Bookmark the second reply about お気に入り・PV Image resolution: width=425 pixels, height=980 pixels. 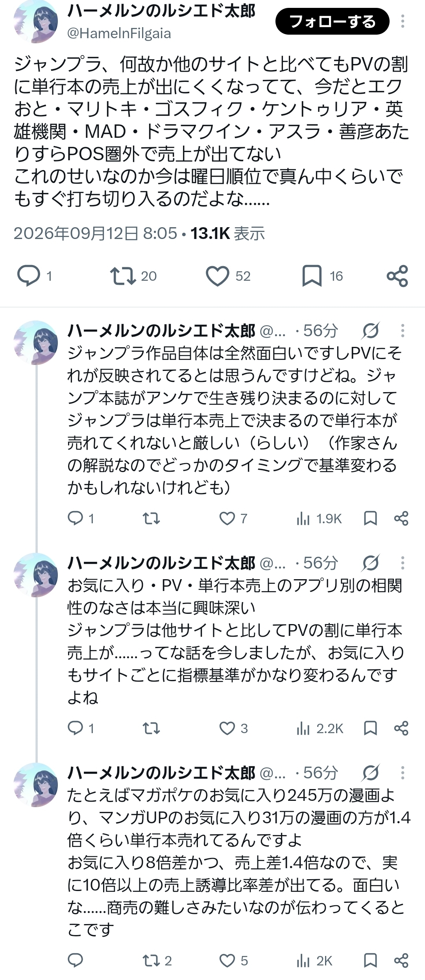(x=370, y=728)
